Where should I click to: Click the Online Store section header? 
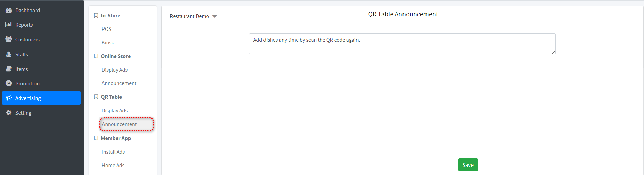(x=116, y=56)
